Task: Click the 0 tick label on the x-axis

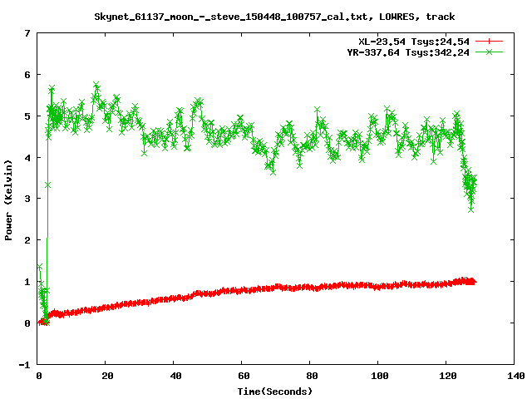Action: click(39, 376)
